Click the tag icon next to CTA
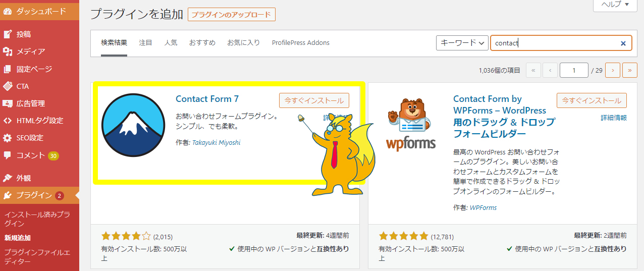644x271 pixels. pyautogui.click(x=8, y=86)
